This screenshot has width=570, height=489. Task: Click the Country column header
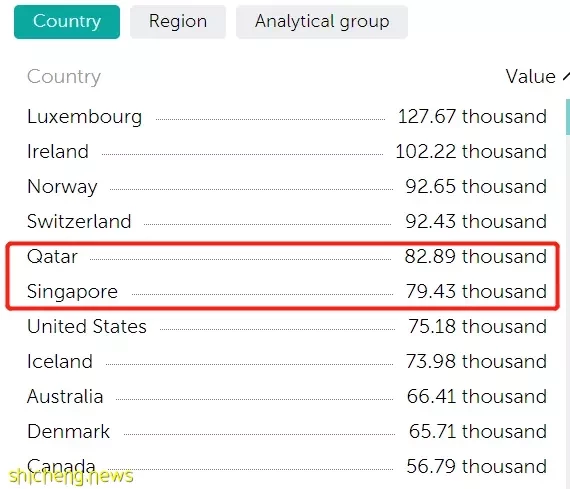coord(64,77)
